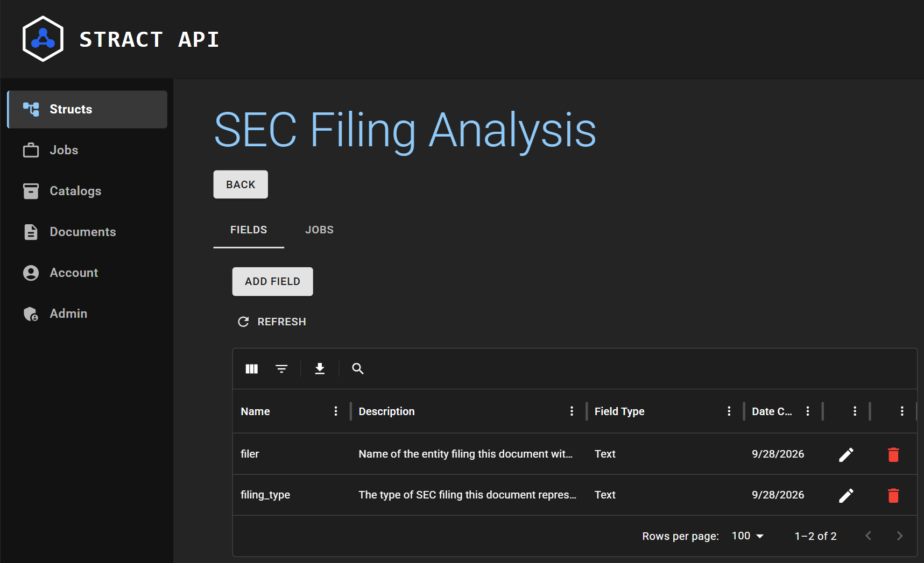This screenshot has height=563, width=924.
Task: Click the filer row's Text type cell
Action: 665,454
